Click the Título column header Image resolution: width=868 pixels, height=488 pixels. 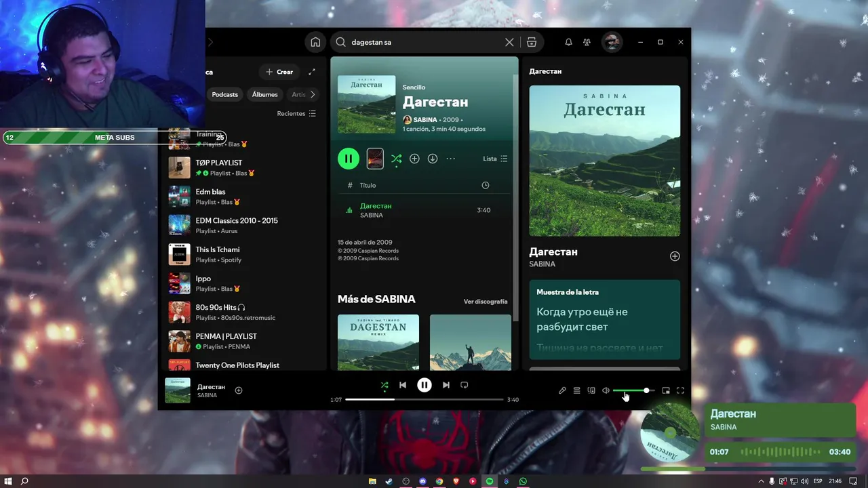tap(368, 185)
